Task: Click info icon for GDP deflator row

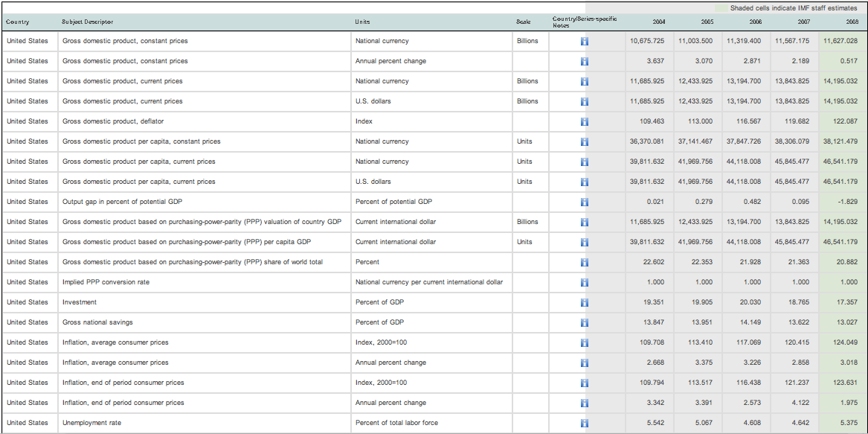Action: tap(585, 121)
